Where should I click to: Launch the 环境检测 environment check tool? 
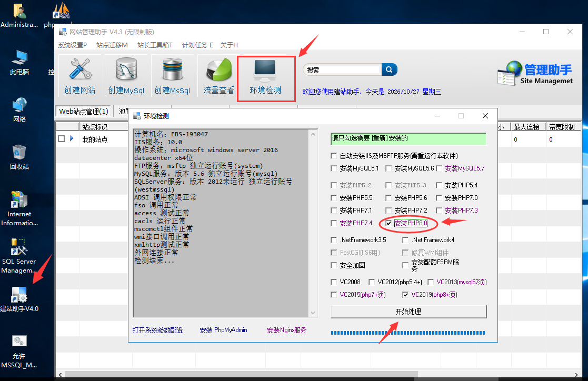pyautogui.click(x=265, y=78)
